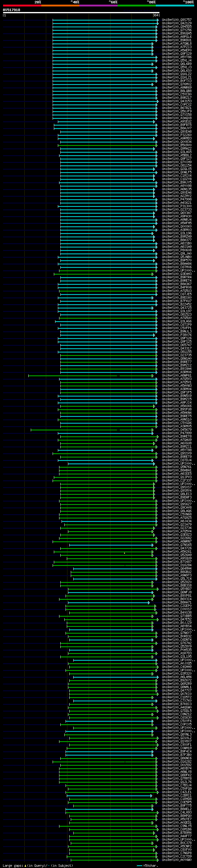Image resolution: width=197 pixels, height=868 pixels.
Task: Click UniRef100_B9F4C4 text
Action: (177, 751)
